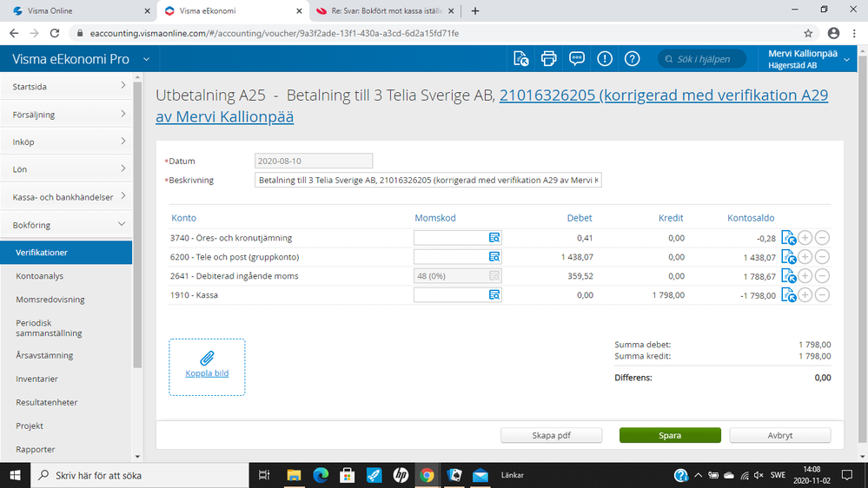Open Koppla bild link

(207, 373)
